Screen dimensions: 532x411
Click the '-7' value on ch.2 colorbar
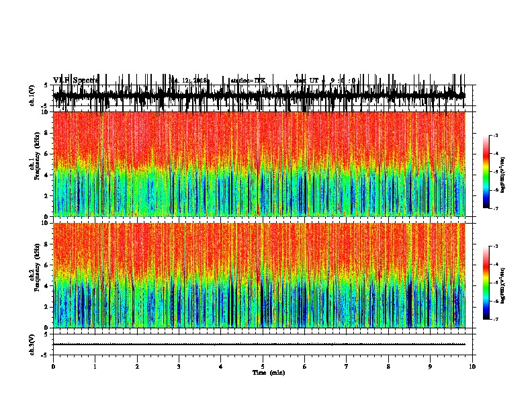point(495,319)
